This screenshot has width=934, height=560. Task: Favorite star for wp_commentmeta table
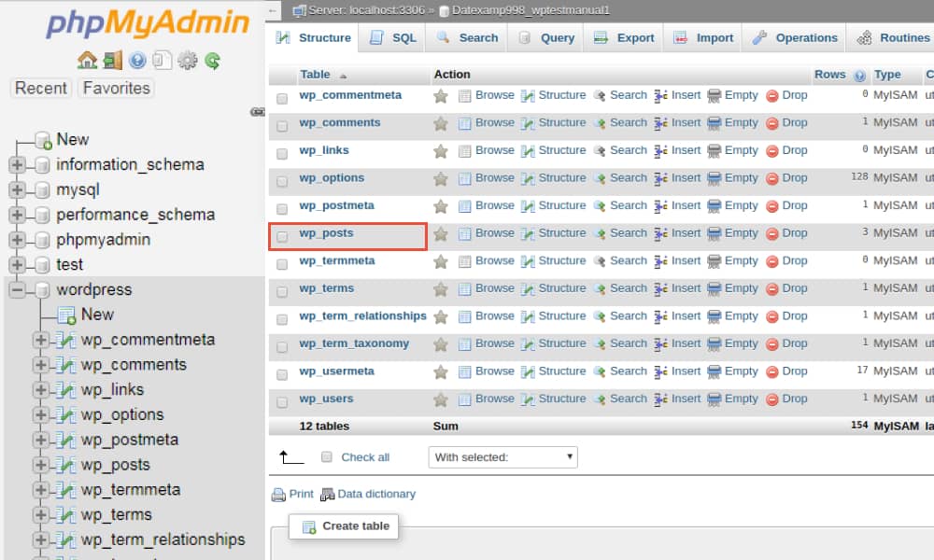click(441, 96)
